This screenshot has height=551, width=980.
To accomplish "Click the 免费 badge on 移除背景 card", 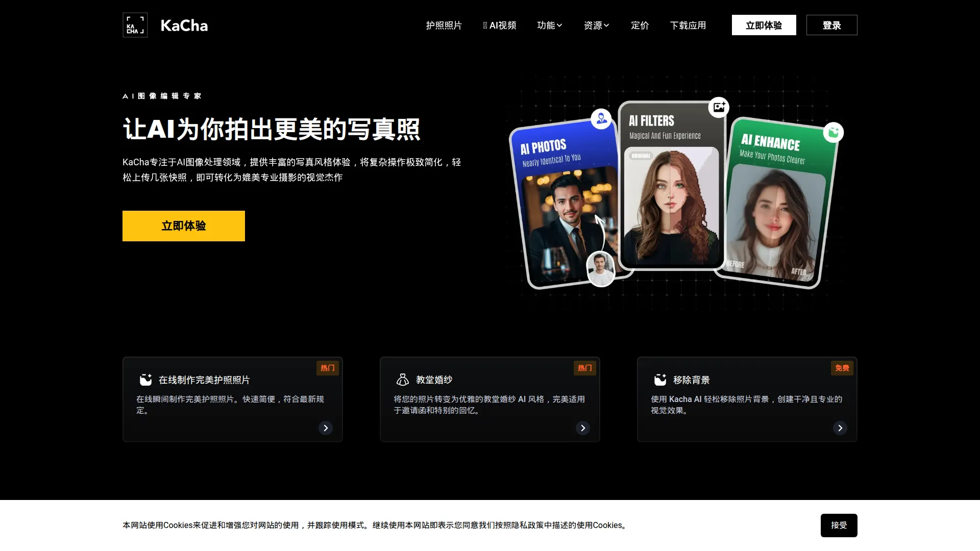I will [x=842, y=368].
